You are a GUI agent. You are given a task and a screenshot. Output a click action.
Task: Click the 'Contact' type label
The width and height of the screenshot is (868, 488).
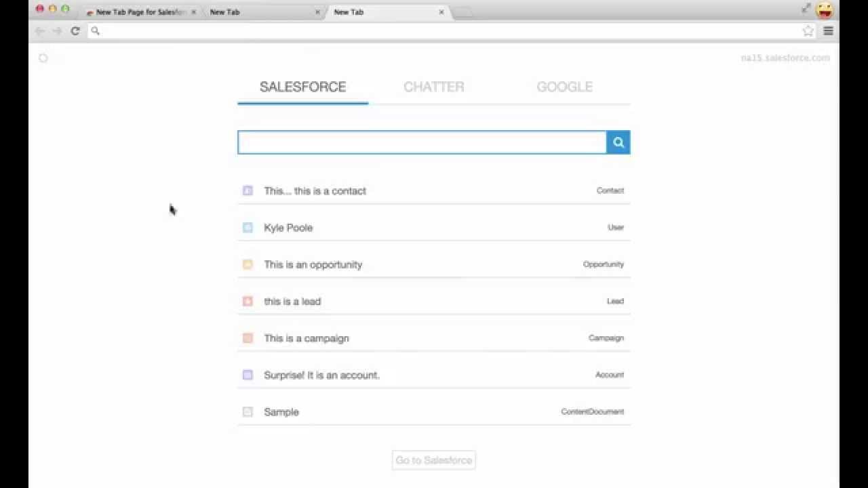(610, 190)
